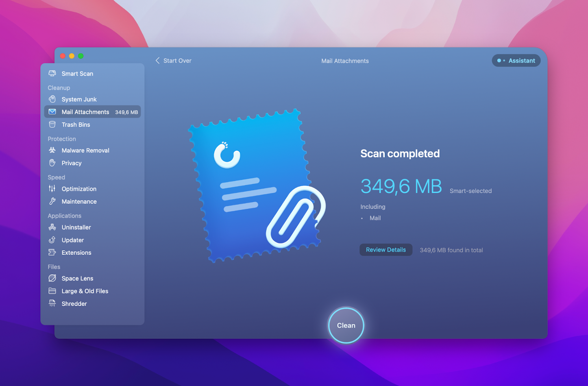Screen dimensions: 588x386
Task: Click the Smart Scan monitor icon
Action: point(52,74)
